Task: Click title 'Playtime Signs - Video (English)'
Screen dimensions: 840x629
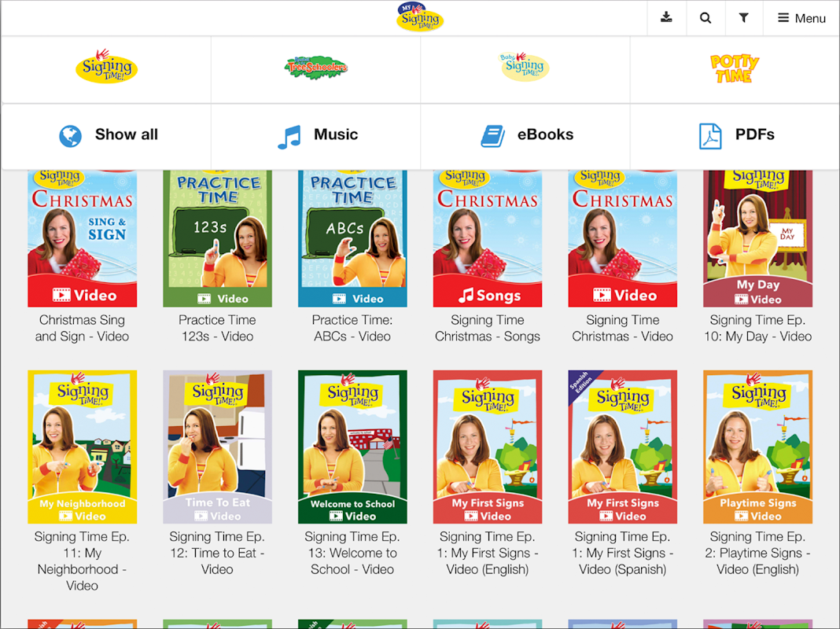Action: point(757,553)
